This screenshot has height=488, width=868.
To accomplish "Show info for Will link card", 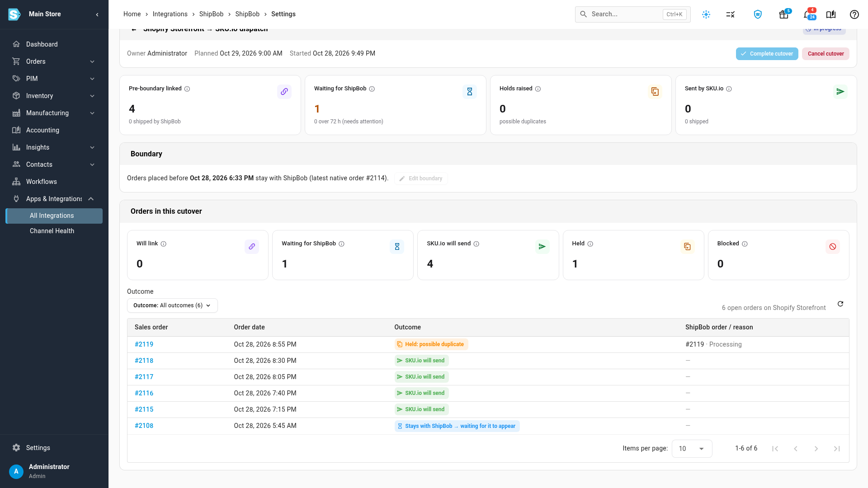I will tap(164, 244).
